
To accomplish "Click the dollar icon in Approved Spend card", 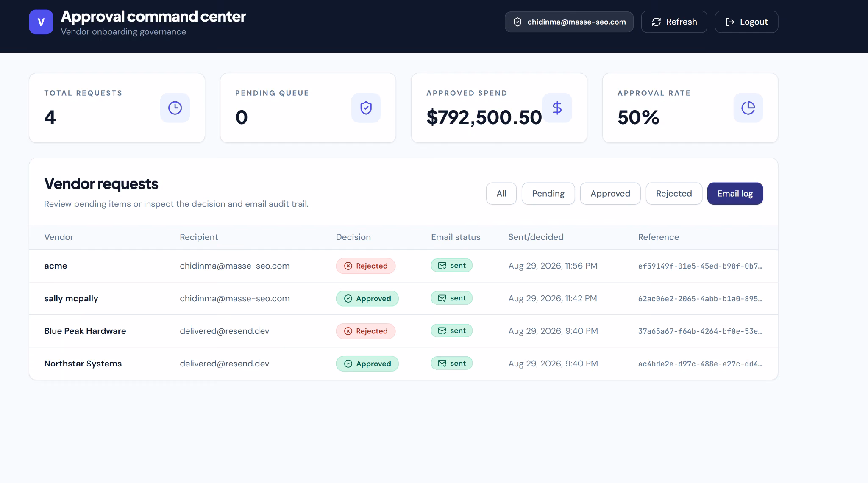I will coord(557,108).
